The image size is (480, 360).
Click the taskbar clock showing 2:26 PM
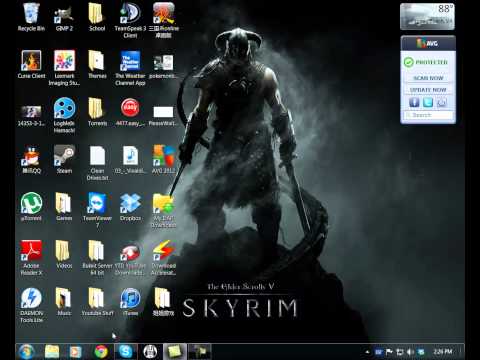[443, 352]
